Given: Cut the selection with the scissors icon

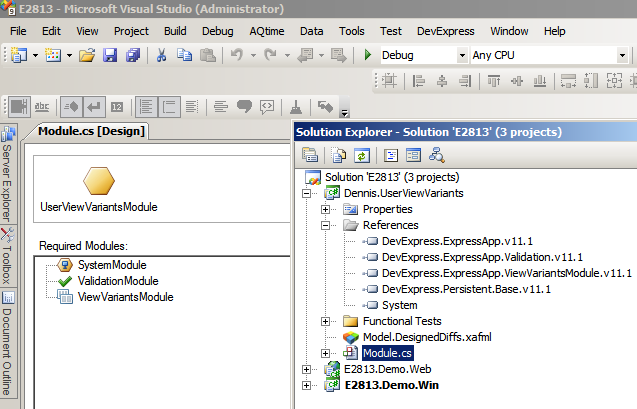Looking at the screenshot, I should (161, 55).
